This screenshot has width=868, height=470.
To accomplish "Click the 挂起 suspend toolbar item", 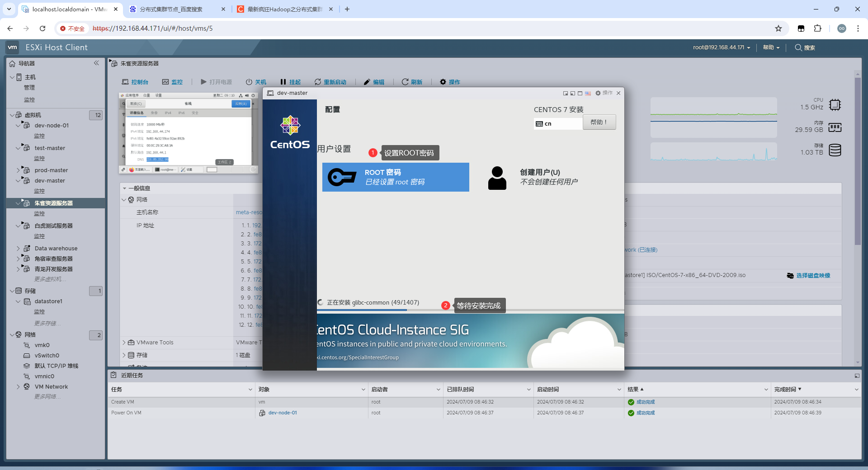I will tap(290, 82).
